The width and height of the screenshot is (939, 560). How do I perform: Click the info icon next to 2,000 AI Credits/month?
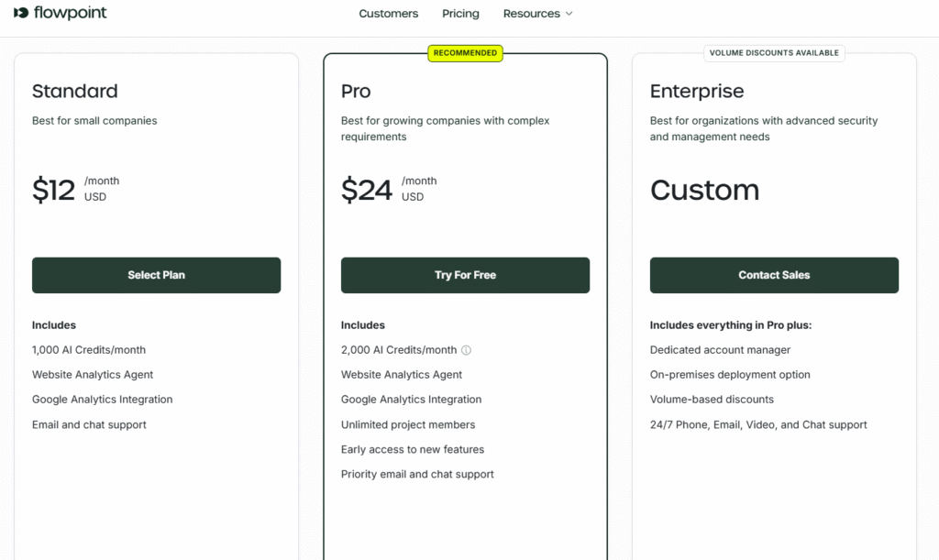point(466,350)
